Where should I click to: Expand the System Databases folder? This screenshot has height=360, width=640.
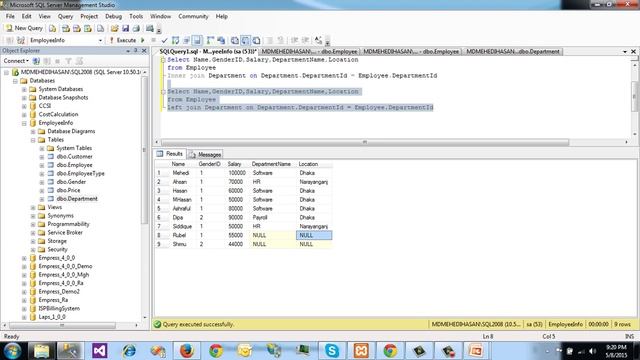24,89
